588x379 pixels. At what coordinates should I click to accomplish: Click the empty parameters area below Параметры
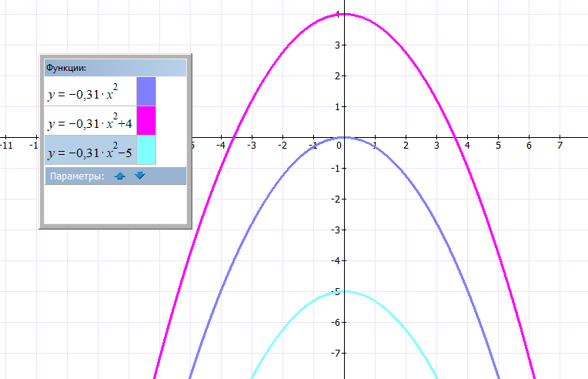click(115, 204)
